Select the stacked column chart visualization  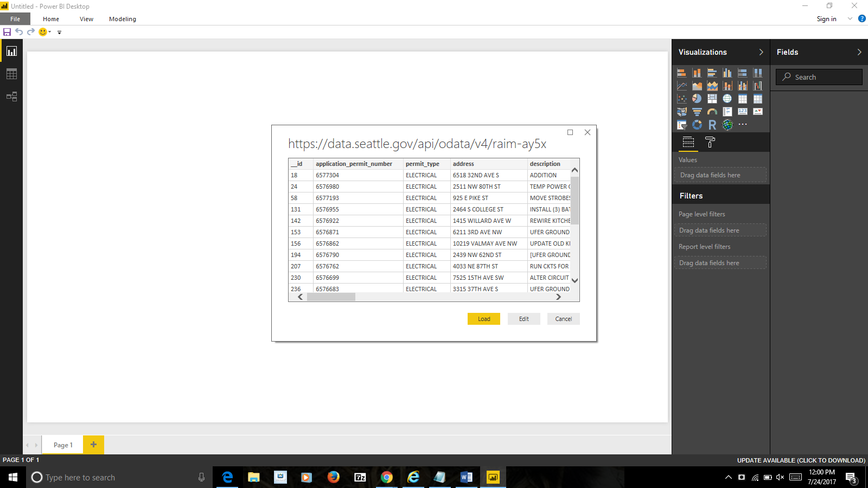pyautogui.click(x=697, y=73)
